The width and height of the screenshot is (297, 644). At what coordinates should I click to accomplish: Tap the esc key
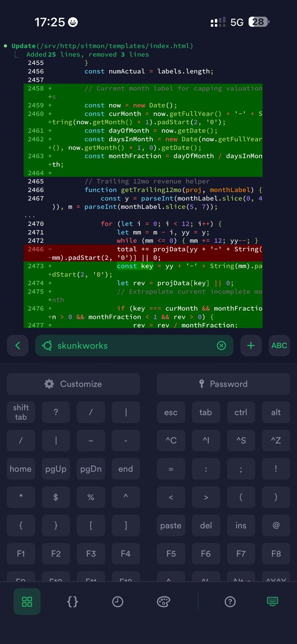[171, 412]
